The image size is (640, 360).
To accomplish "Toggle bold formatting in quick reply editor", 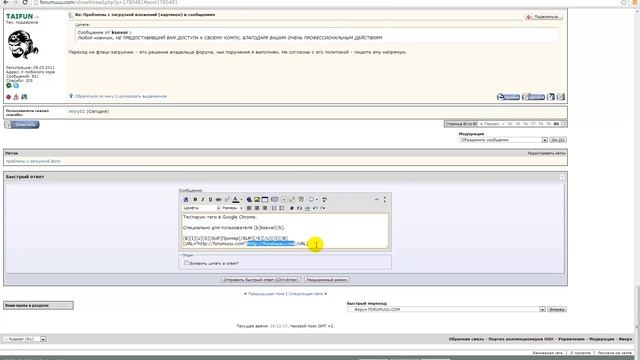I will 195,200.
